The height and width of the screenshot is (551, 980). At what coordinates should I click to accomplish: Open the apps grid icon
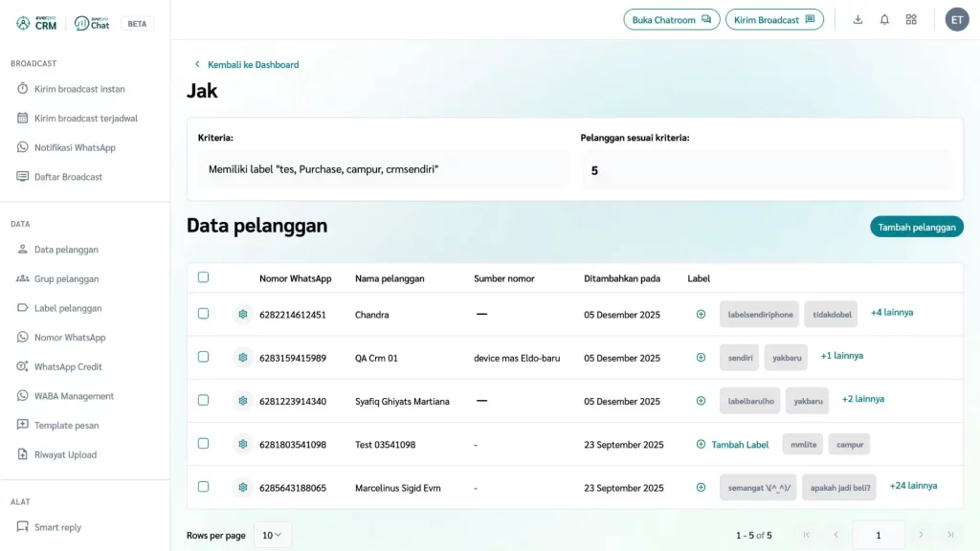coord(911,19)
